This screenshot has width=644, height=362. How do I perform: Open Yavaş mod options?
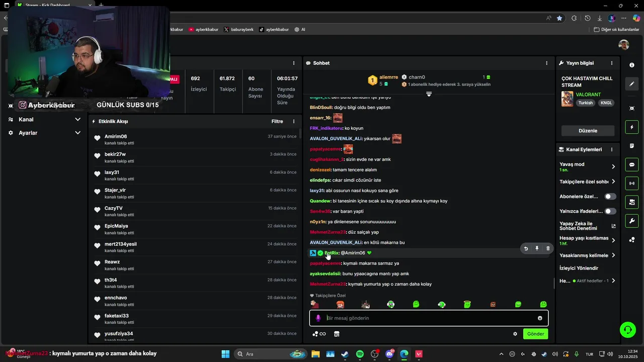click(x=588, y=166)
